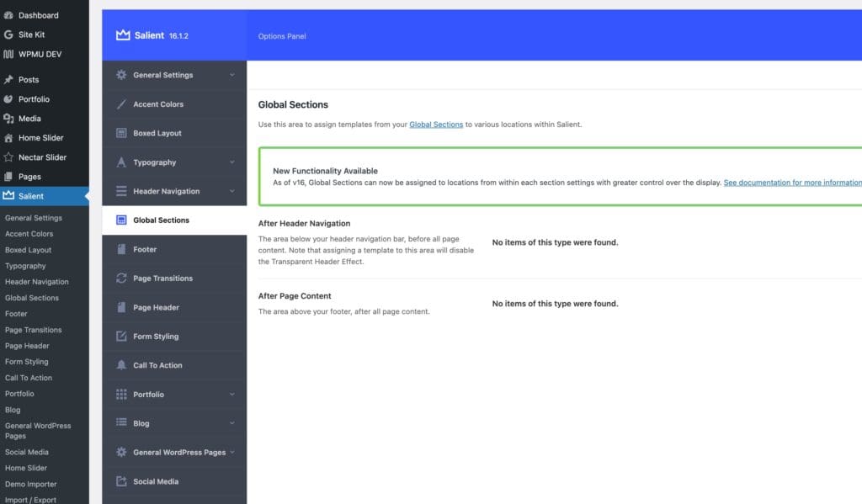
Task: Open the See documentation link
Action: (792, 183)
